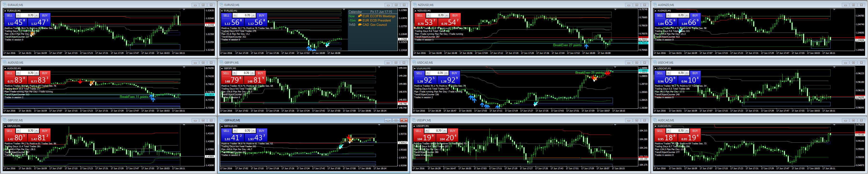Decrease lot volume on the EURAUD chart

coord(18,16)
